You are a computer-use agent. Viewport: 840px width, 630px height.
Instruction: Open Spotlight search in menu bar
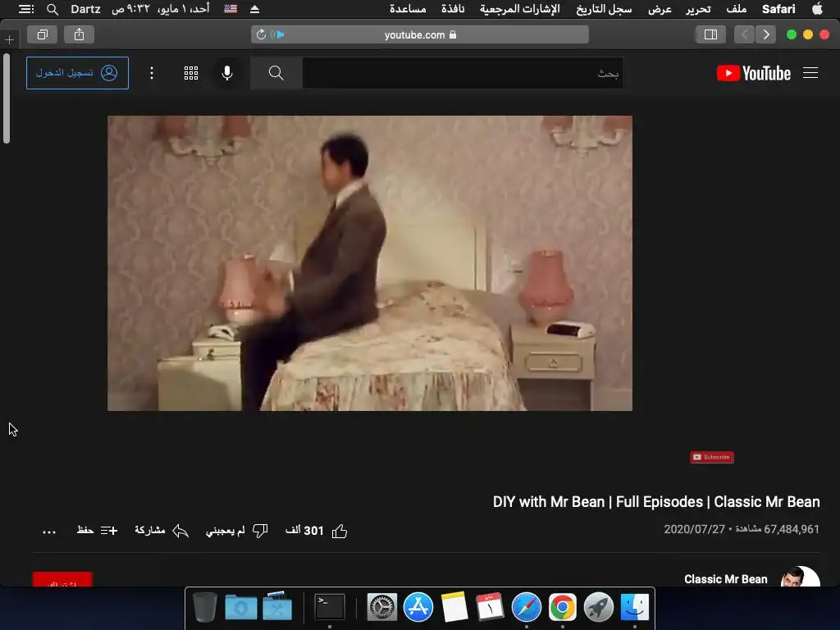(52, 9)
